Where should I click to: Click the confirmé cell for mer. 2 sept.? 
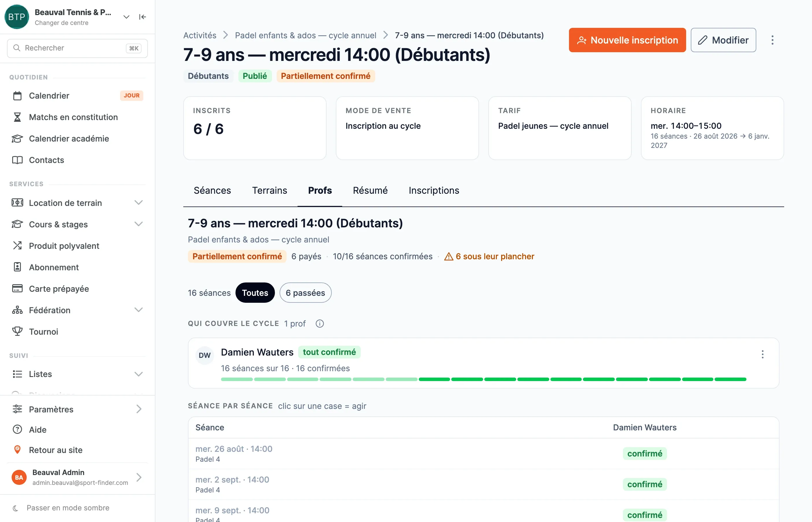(645, 485)
